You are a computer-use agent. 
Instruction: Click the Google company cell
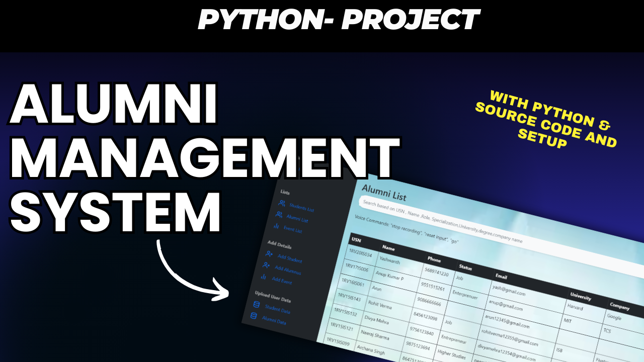pyautogui.click(x=614, y=317)
